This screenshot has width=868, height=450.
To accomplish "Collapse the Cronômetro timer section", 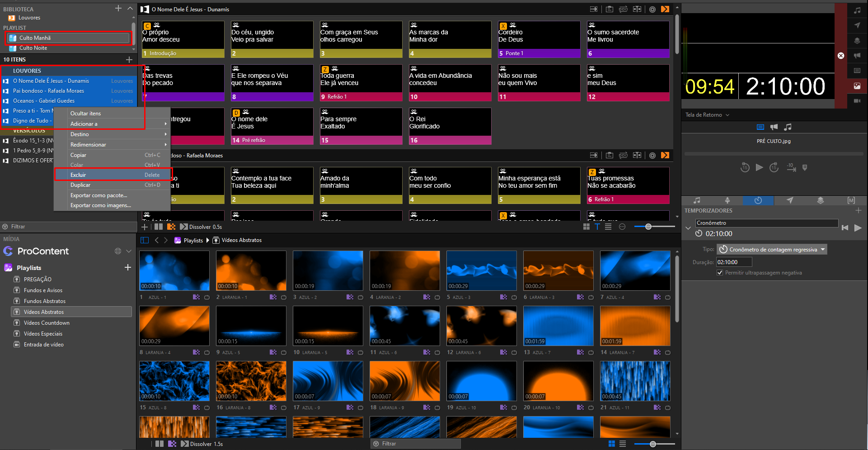I will pos(688,228).
